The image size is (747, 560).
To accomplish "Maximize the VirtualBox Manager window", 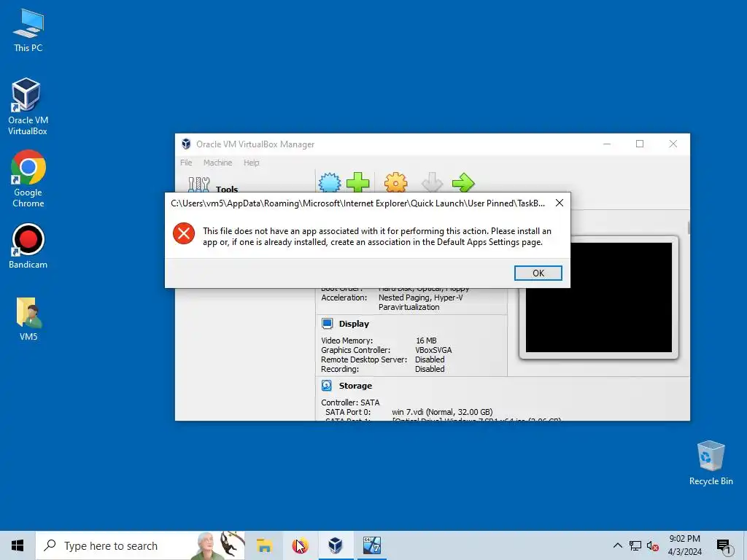I will tap(640, 144).
